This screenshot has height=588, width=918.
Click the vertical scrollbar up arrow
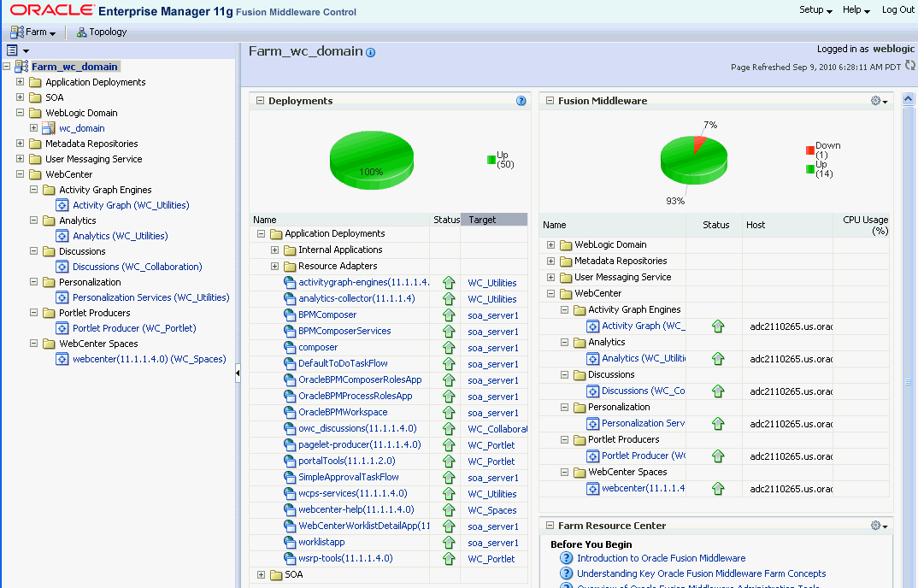[x=908, y=99]
